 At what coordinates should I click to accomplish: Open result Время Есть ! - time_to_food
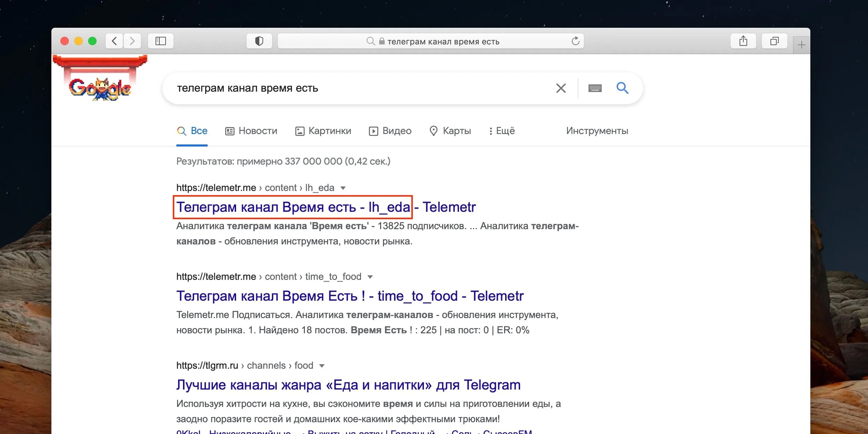click(350, 296)
